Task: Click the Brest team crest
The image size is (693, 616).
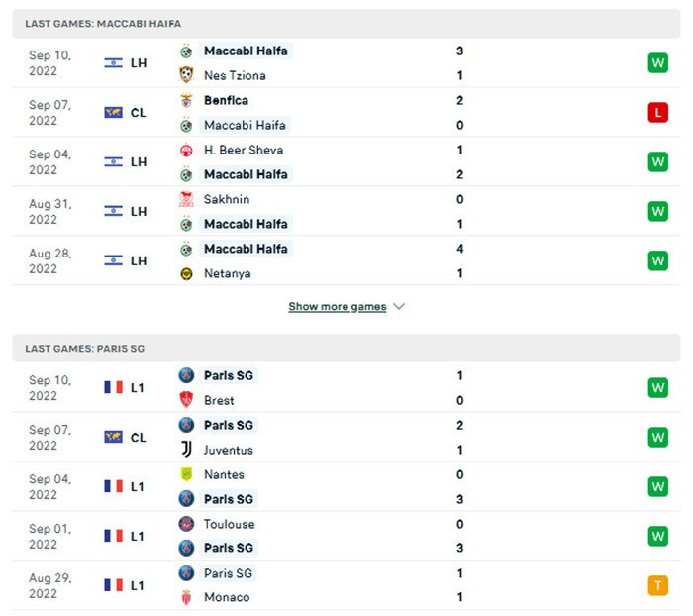Action: click(x=186, y=400)
